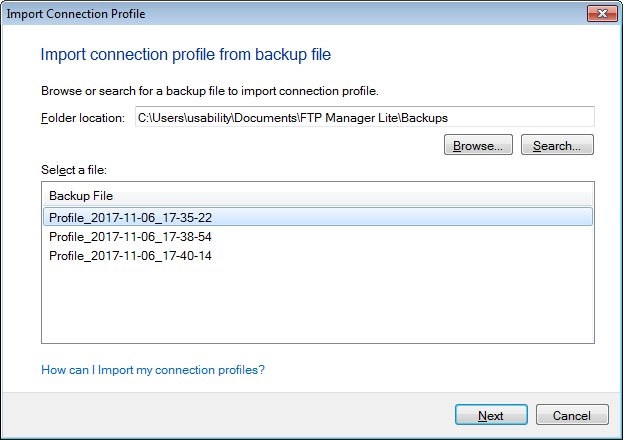Sort by the Backup File column header
Screen dimensions: 623x440
pyautogui.click(x=318, y=195)
